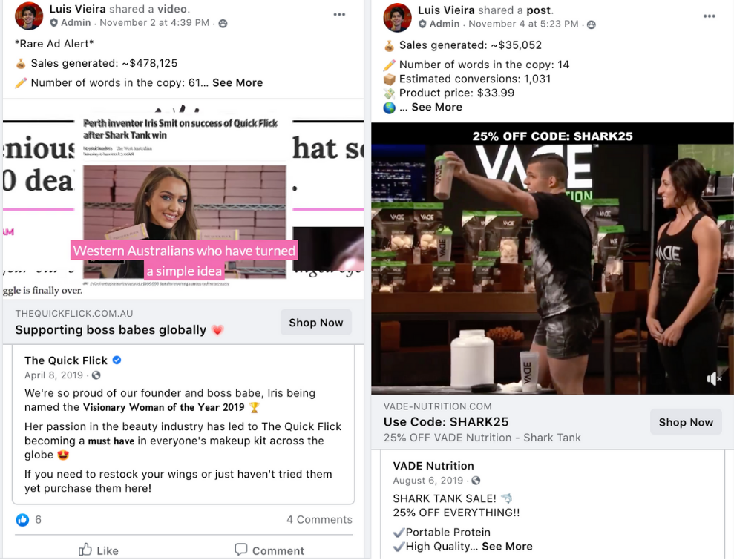Image resolution: width=734 pixels, height=560 pixels.
Task: Open the 4 Comments link
Action: click(x=319, y=520)
